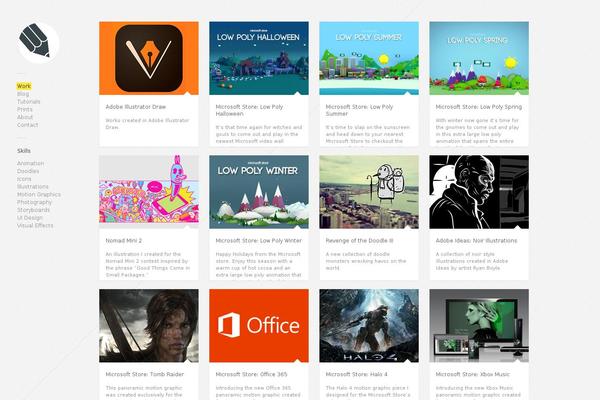
Task: Filter by Photography skill
Action: click(x=34, y=202)
